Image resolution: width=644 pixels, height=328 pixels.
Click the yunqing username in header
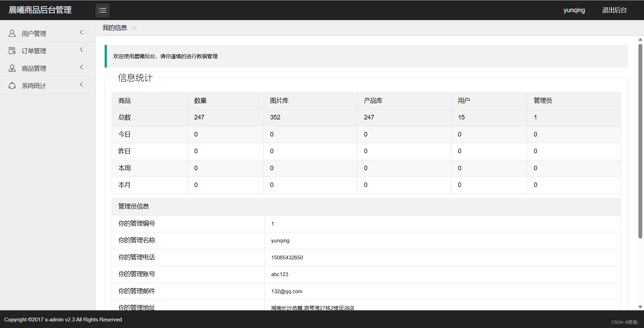[574, 10]
